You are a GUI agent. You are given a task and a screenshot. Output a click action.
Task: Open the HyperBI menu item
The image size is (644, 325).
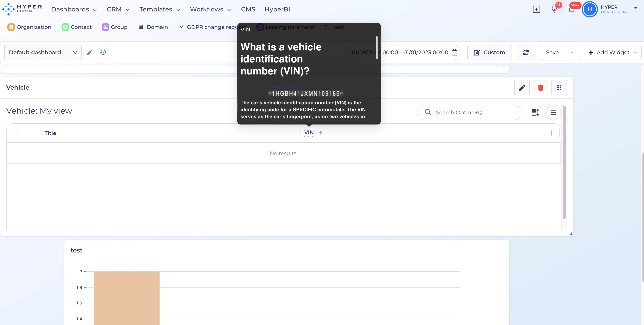click(x=277, y=10)
